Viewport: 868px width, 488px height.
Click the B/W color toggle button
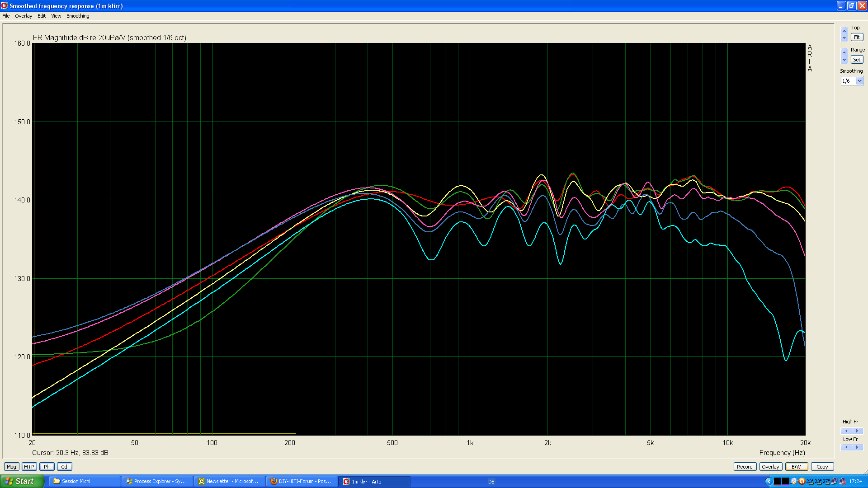point(796,467)
